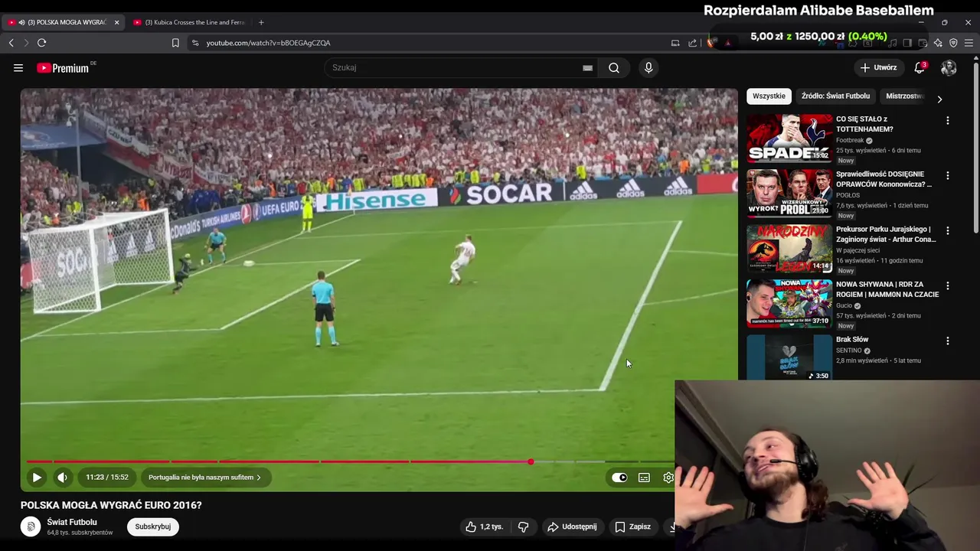Open picture-in-picture icon in address bar

[x=675, y=43]
